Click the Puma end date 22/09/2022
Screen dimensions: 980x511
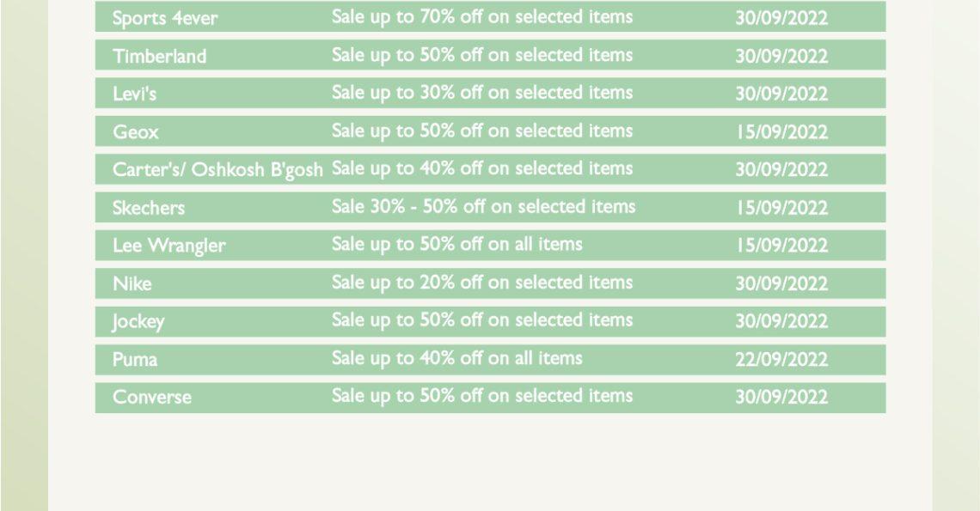tap(781, 359)
